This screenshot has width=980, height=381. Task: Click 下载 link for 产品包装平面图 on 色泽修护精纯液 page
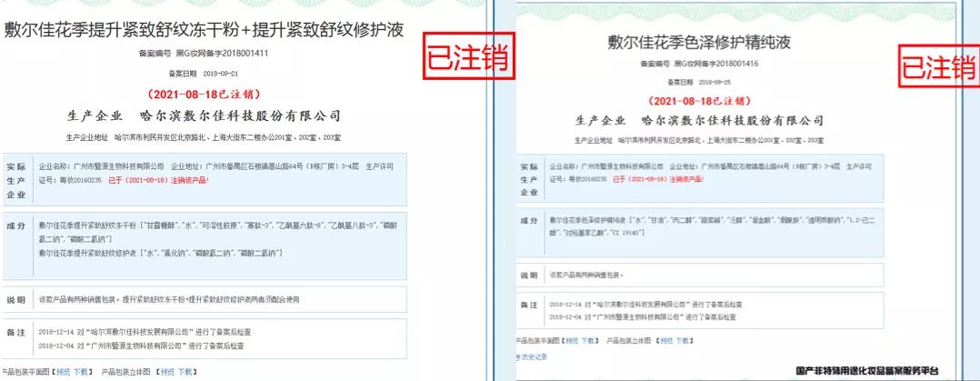pyautogui.click(x=587, y=341)
